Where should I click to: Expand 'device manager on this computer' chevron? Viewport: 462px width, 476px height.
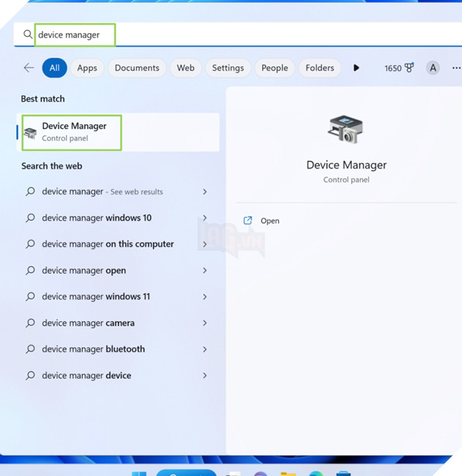(205, 244)
